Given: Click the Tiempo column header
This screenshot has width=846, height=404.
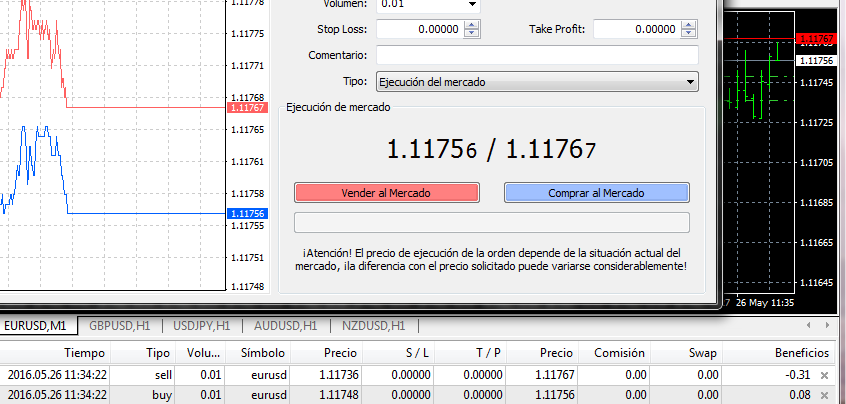Looking at the screenshot, I should tap(84, 353).
